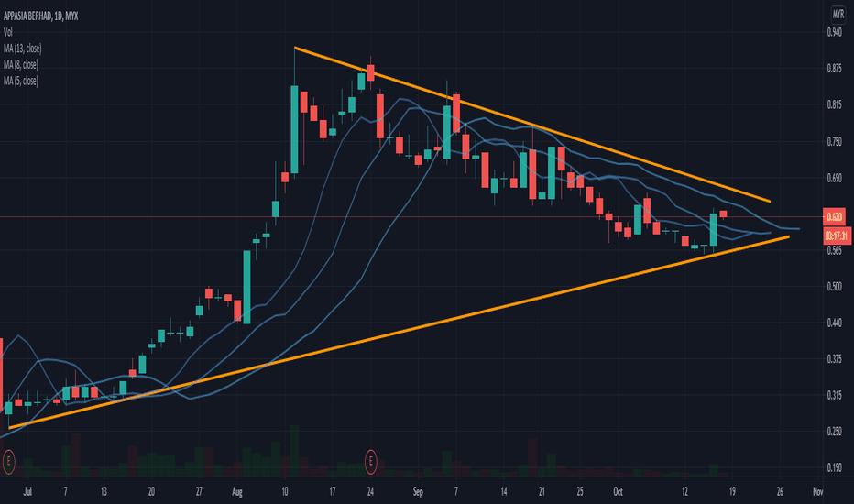Click the Aug date axis label
Screen dimensions: 854x504
[237, 492]
